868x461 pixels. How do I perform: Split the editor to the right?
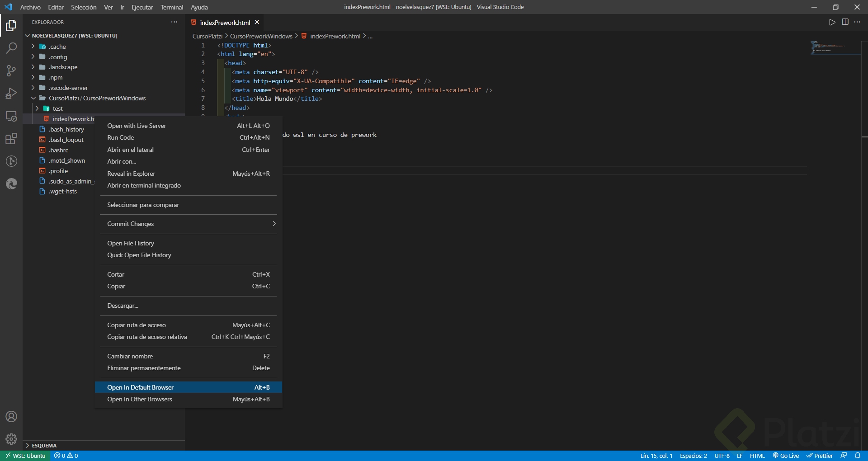(845, 22)
